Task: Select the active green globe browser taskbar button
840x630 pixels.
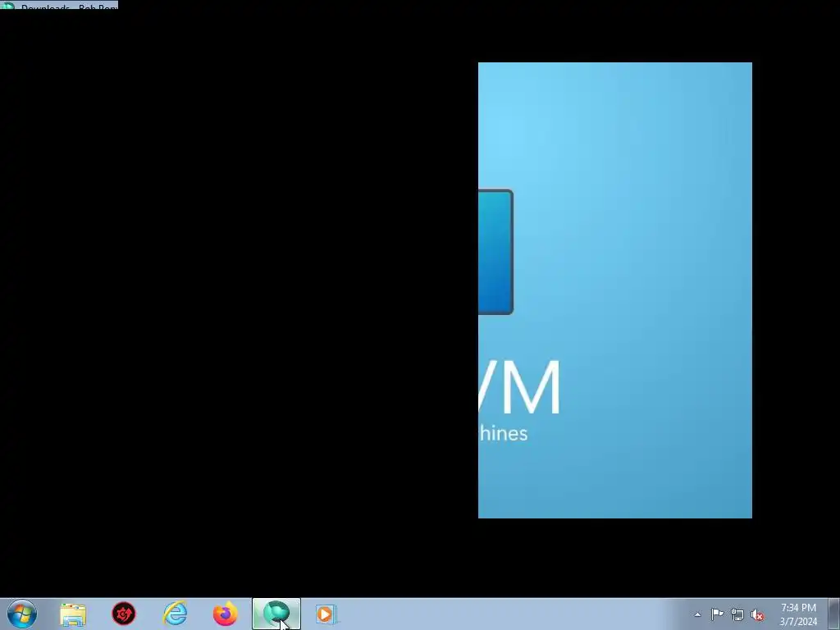Action: 276,614
